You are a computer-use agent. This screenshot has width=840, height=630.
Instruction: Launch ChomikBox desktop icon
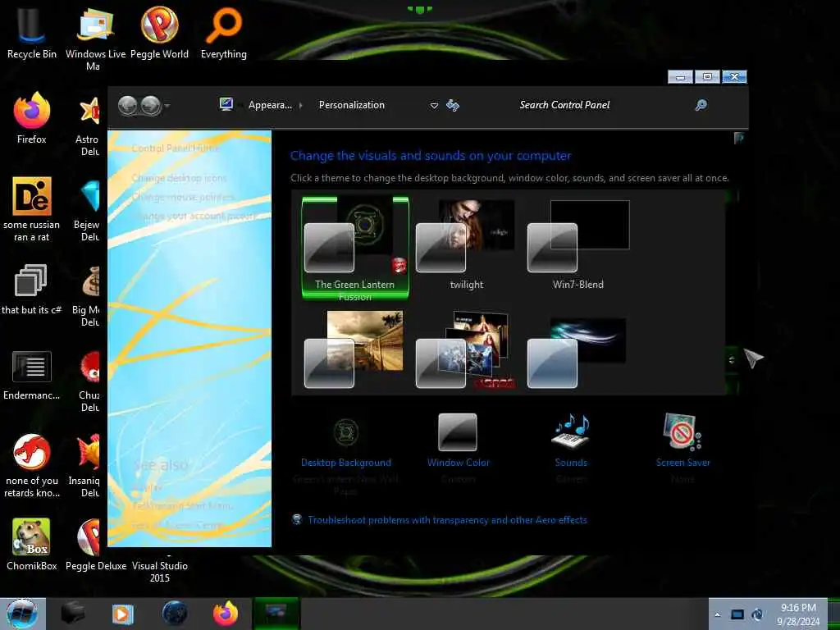(x=32, y=545)
